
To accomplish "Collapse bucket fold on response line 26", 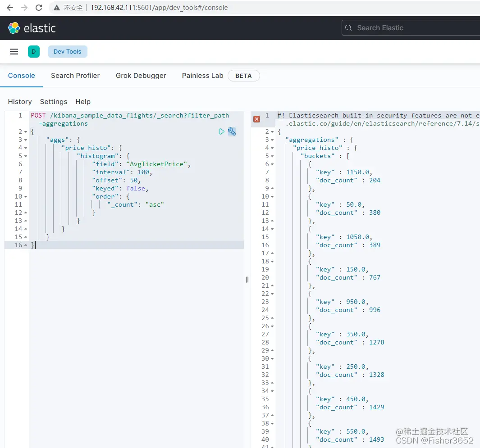I will click(x=272, y=326).
